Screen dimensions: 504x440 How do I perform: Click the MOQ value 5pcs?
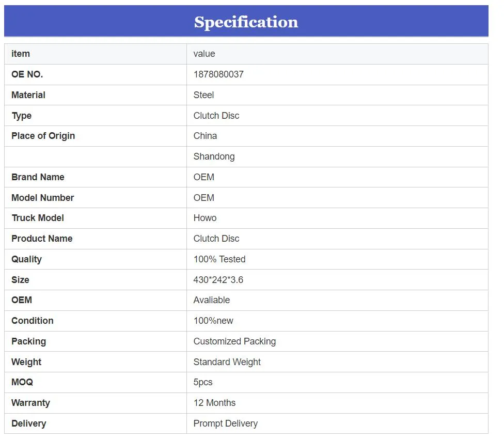203,382
